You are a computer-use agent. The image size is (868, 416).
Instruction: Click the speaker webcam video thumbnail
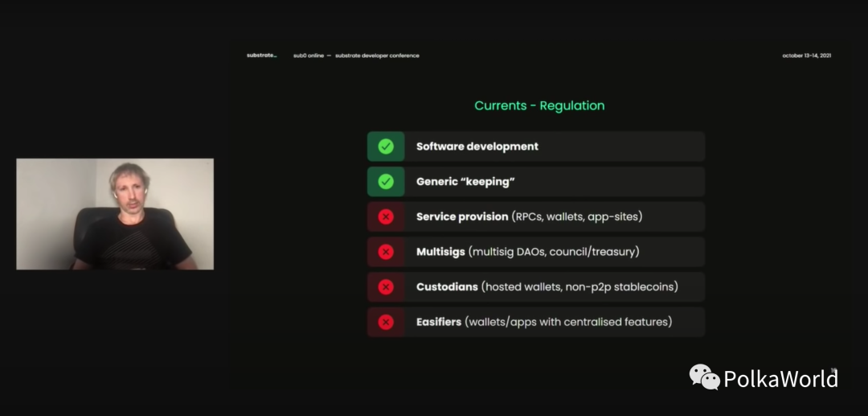coord(115,214)
